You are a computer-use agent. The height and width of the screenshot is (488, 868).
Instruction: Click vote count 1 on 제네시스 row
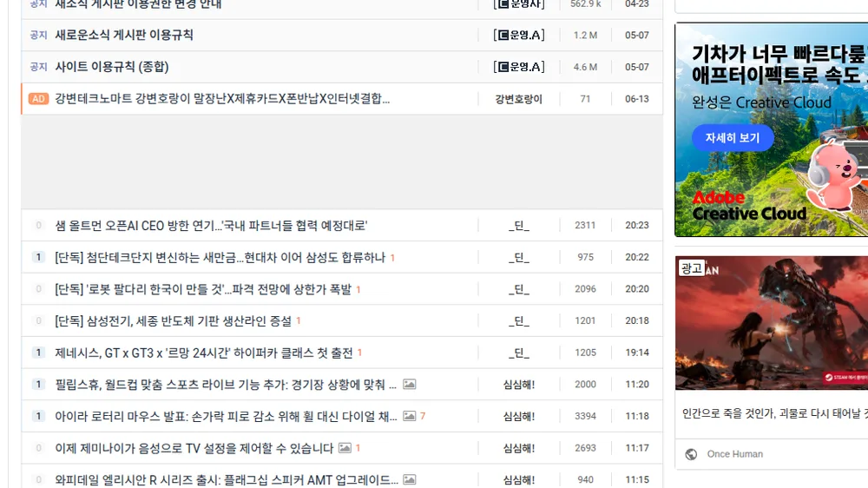click(x=38, y=353)
